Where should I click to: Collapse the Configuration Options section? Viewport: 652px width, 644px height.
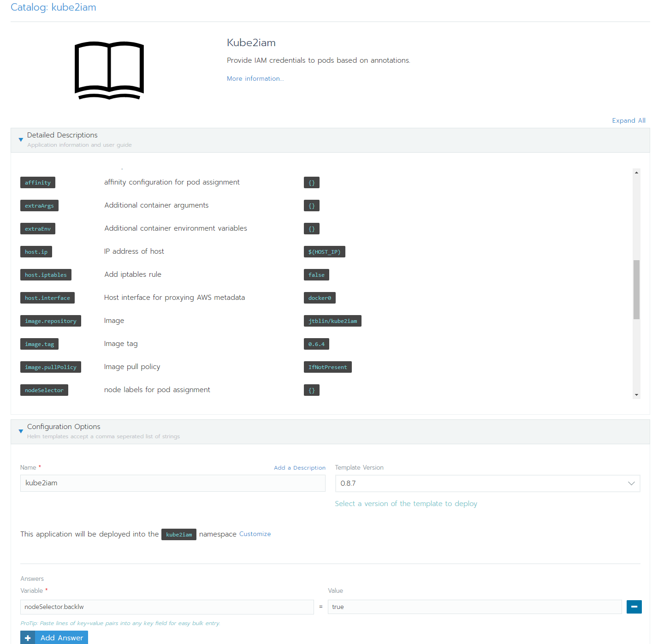[x=21, y=431]
